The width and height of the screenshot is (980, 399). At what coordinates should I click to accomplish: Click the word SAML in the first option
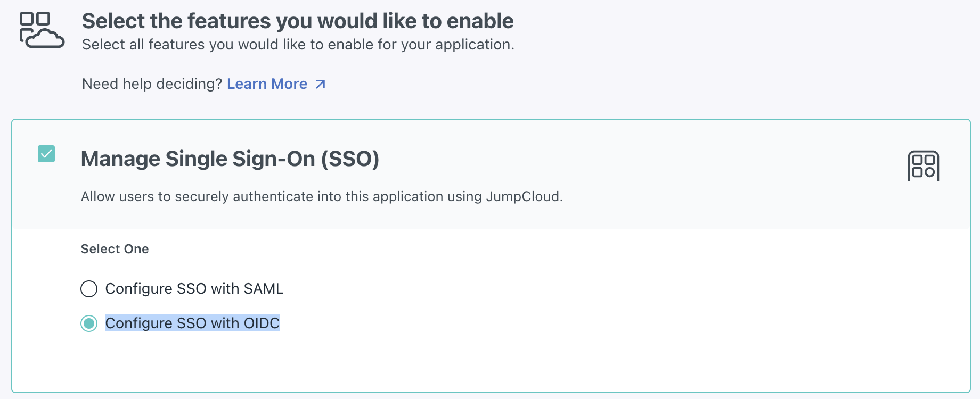tap(263, 289)
